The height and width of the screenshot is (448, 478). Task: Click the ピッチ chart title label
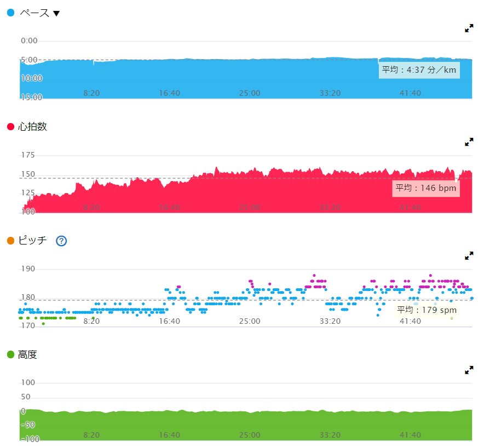click(32, 241)
